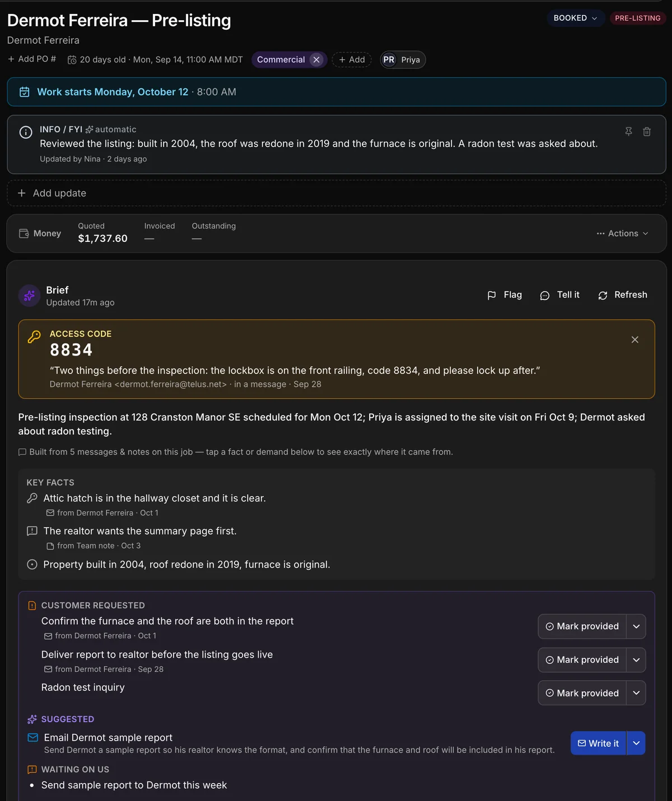Click the PRE-LISTING badge

(637, 18)
